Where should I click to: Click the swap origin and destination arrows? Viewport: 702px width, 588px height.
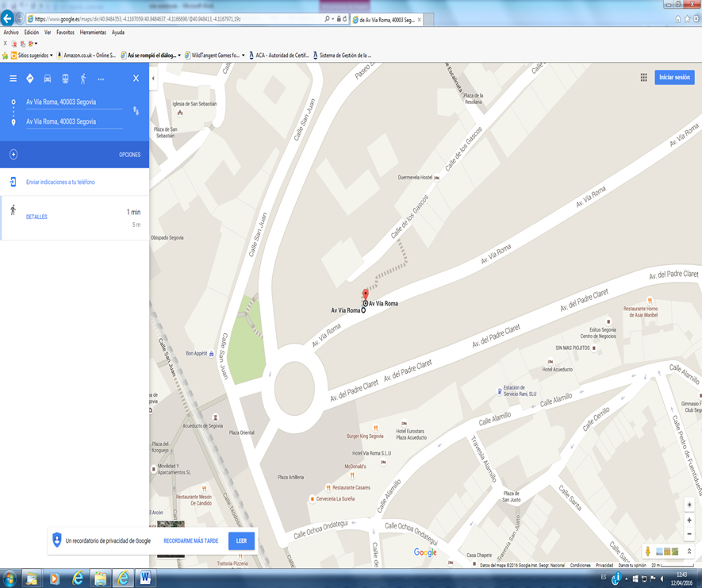(136, 111)
